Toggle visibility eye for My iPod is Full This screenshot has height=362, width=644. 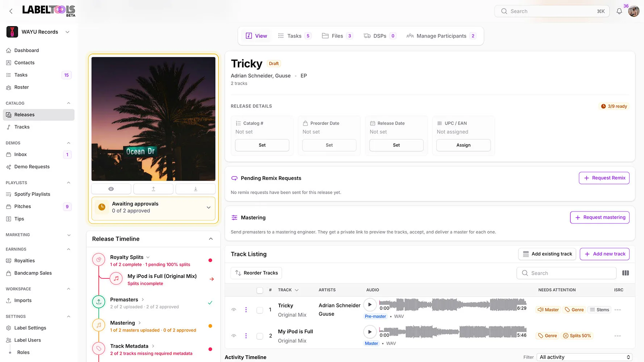234,336
